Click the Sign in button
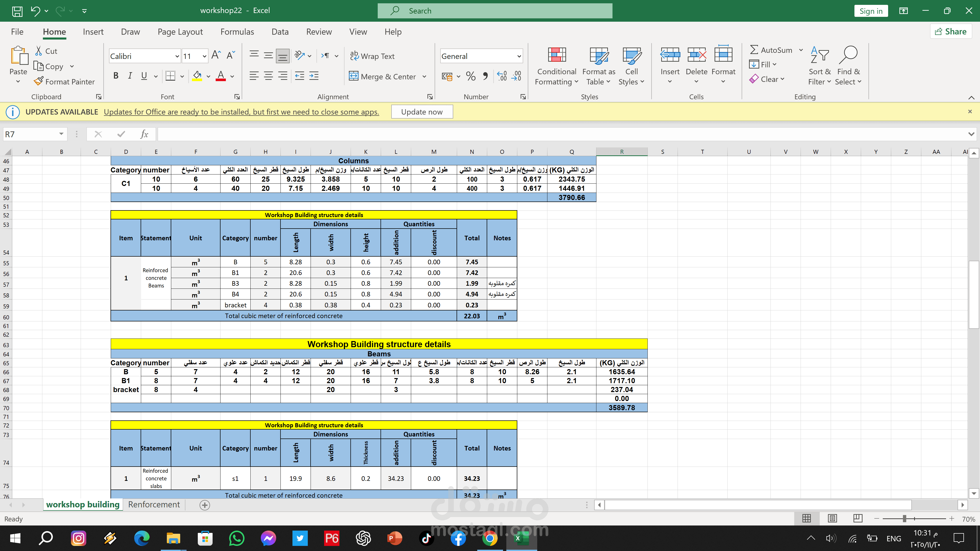 click(871, 11)
